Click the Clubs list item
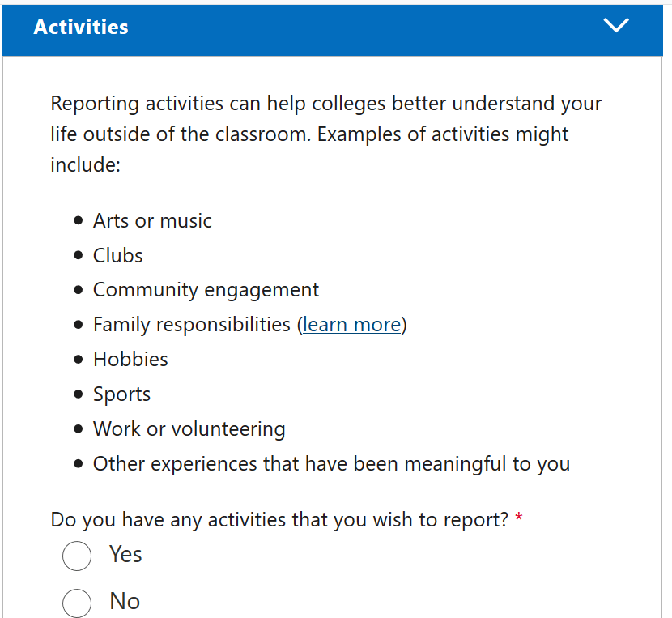The height and width of the screenshot is (618, 672). point(118,256)
